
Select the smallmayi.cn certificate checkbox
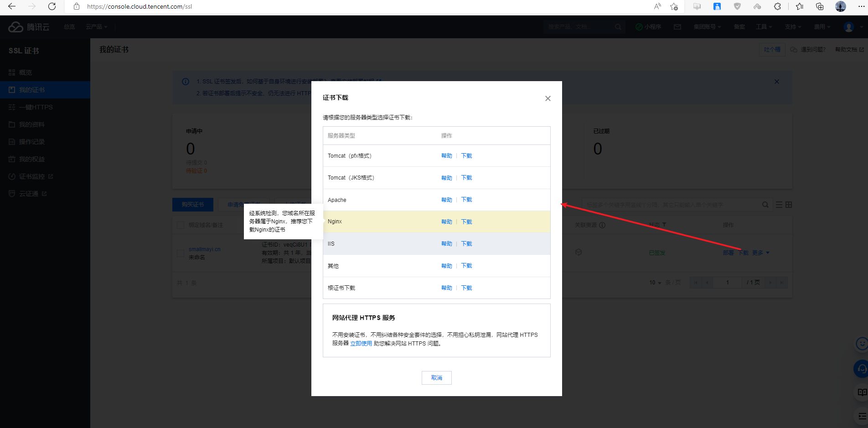[x=181, y=253]
